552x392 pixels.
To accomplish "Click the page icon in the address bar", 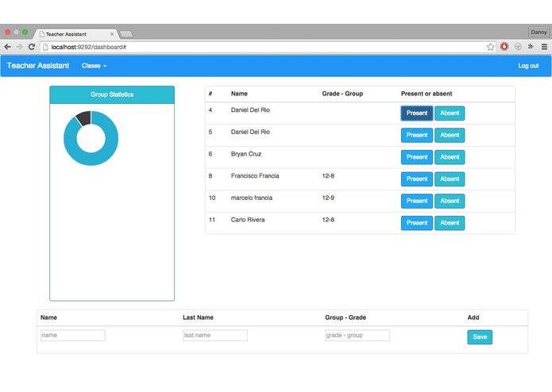I will click(x=45, y=47).
